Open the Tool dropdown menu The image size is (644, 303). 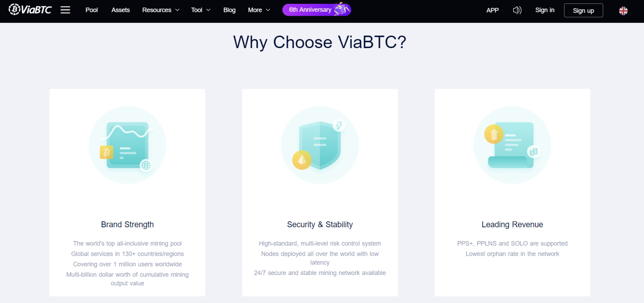pos(200,10)
